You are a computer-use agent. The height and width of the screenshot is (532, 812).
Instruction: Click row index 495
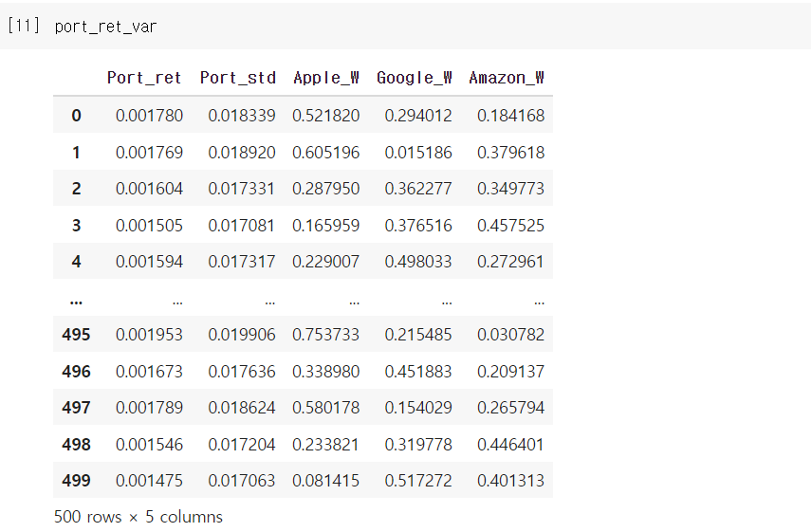76,335
